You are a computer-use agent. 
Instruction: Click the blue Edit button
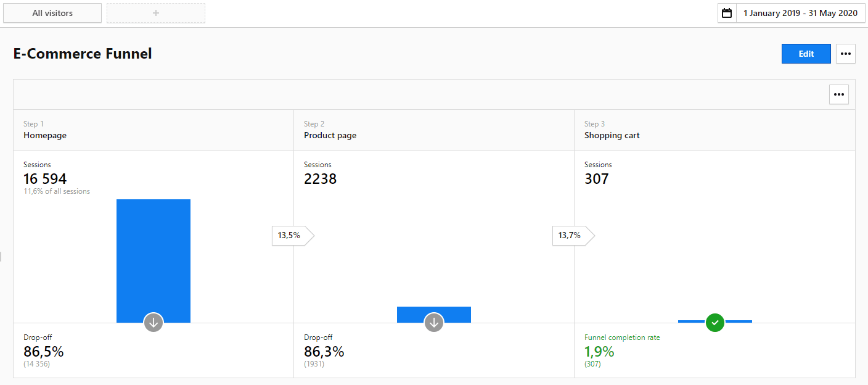pyautogui.click(x=806, y=54)
